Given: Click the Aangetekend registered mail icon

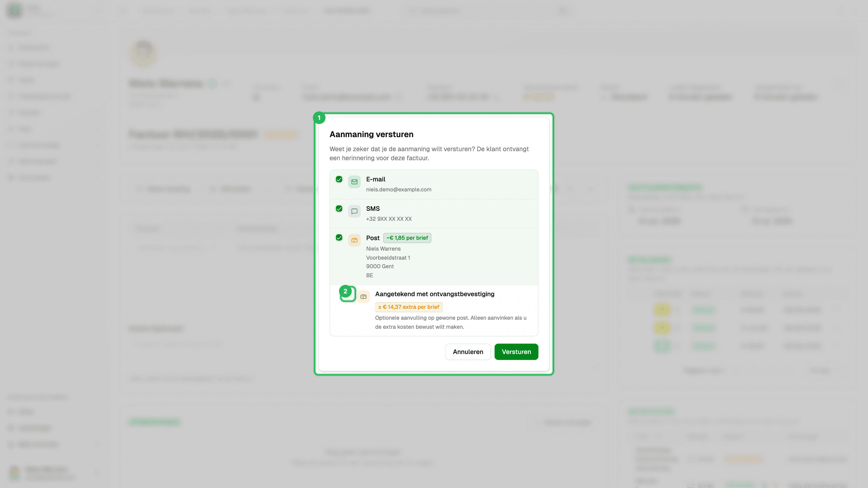Looking at the screenshot, I should click(x=363, y=297).
